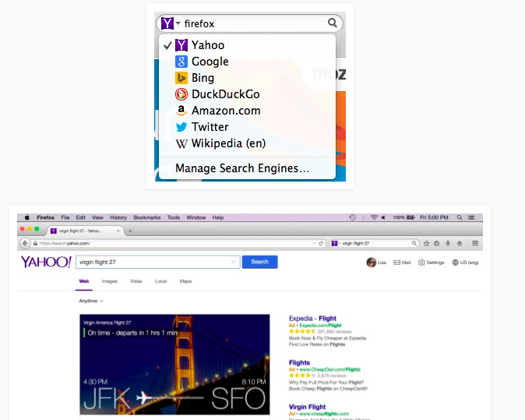Switch to the Local results tab
Image resolution: width=525 pixels, height=420 pixels.
coord(160,281)
